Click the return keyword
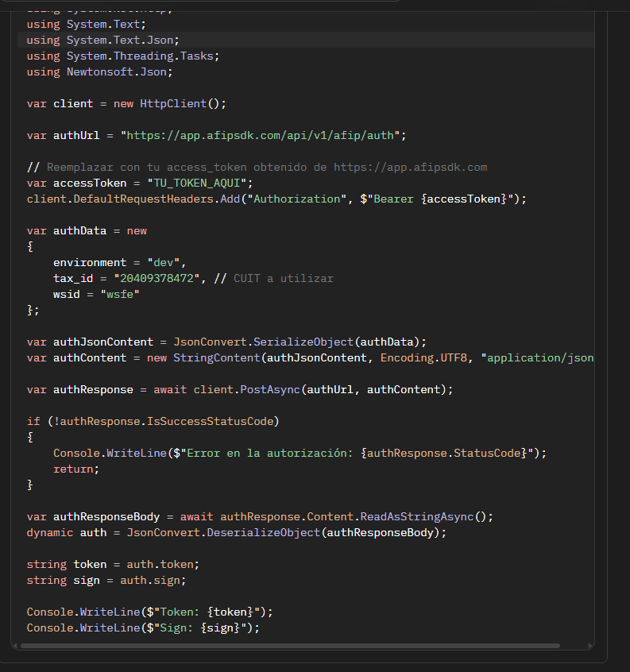The image size is (630, 672). (76, 469)
